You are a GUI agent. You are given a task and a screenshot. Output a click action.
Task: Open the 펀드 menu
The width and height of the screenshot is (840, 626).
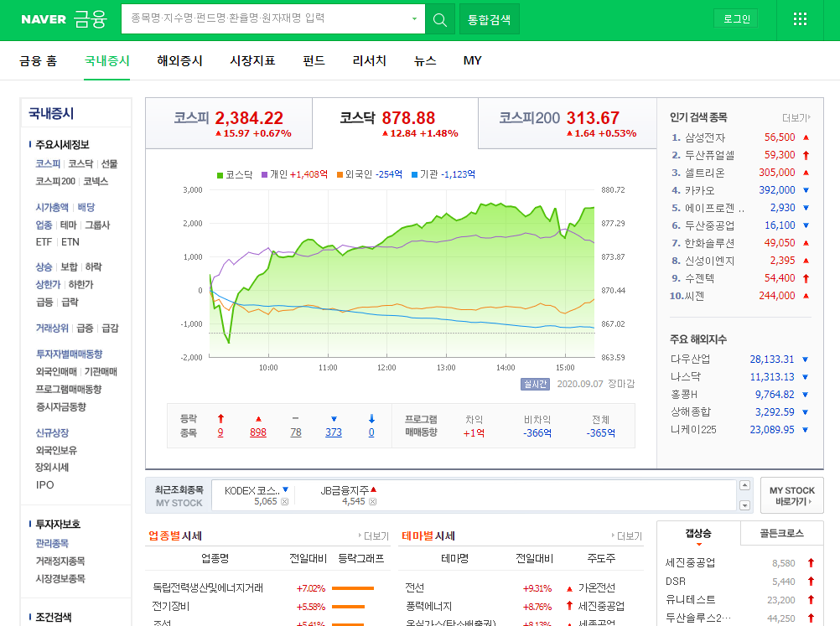pos(314,61)
